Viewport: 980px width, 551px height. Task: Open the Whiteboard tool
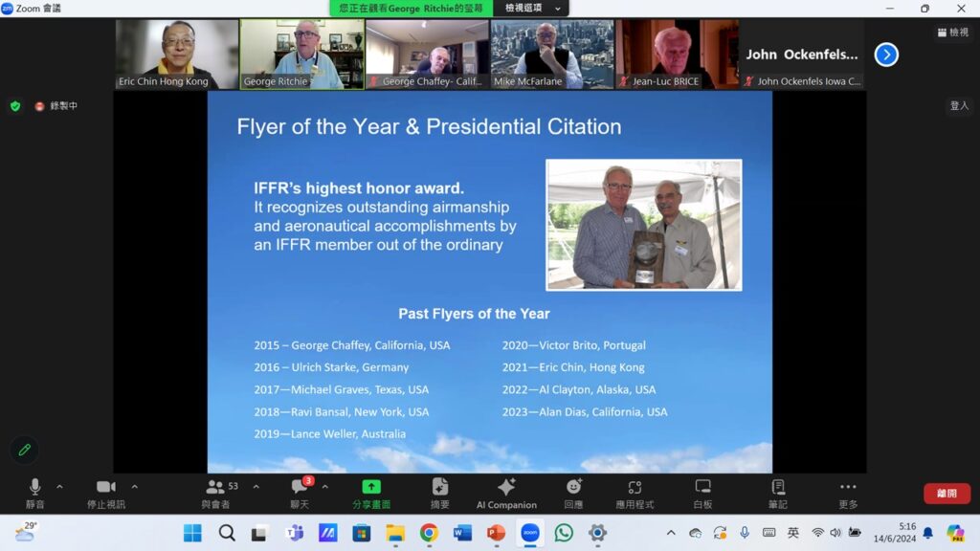click(x=702, y=493)
